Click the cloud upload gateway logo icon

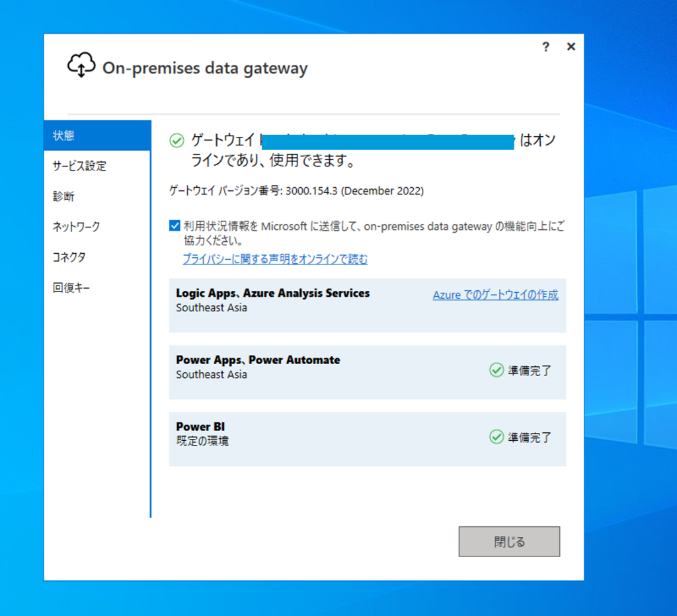coord(81,65)
